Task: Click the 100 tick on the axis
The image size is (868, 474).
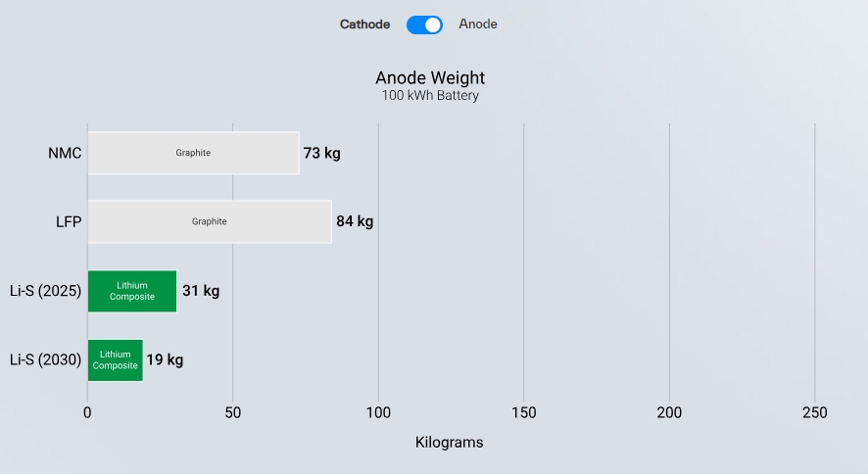Action: click(x=378, y=412)
